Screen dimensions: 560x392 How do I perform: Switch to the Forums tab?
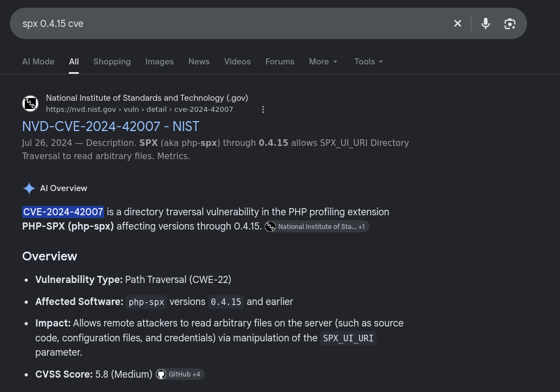tap(280, 62)
